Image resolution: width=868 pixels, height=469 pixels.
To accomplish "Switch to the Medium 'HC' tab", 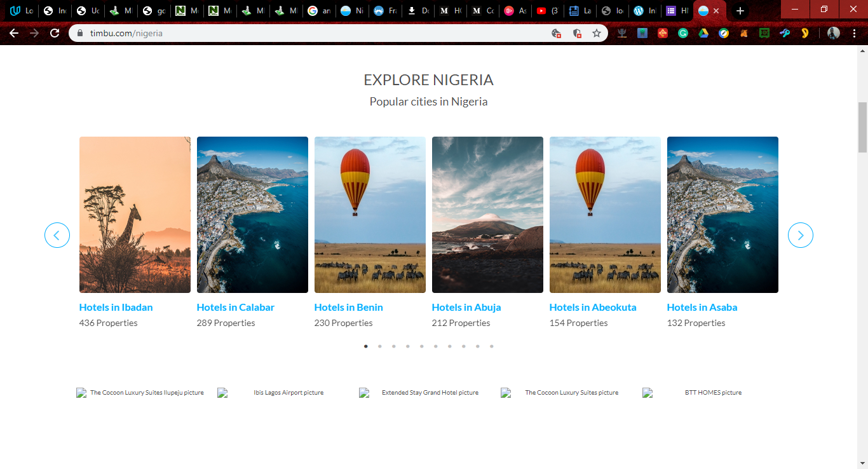I will pos(451,11).
